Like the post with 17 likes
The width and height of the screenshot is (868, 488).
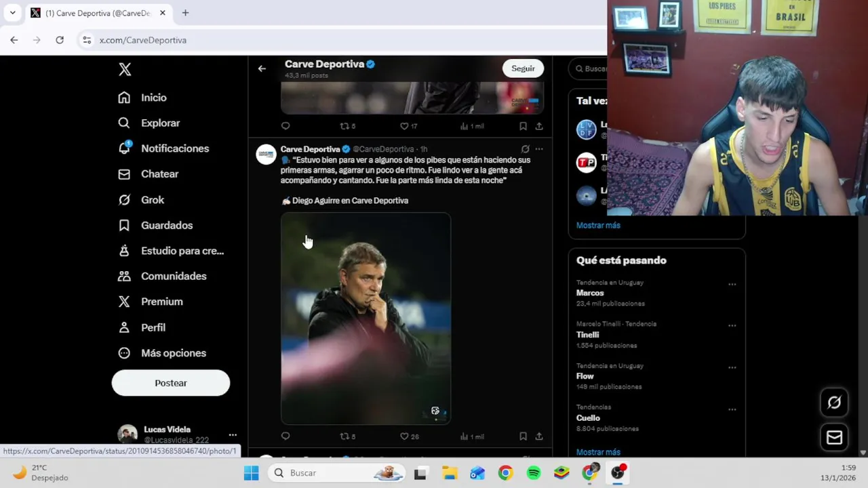coord(409,126)
